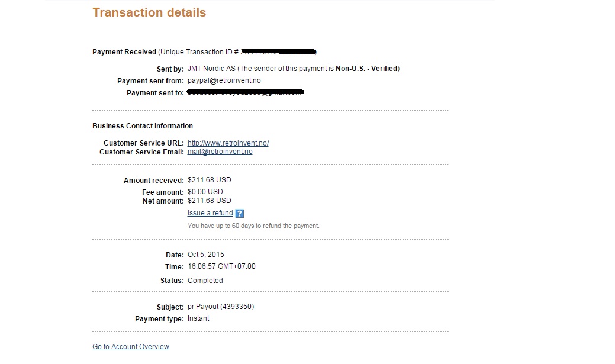
Task: Click the redacted Payment sent to address
Action: coord(245,92)
